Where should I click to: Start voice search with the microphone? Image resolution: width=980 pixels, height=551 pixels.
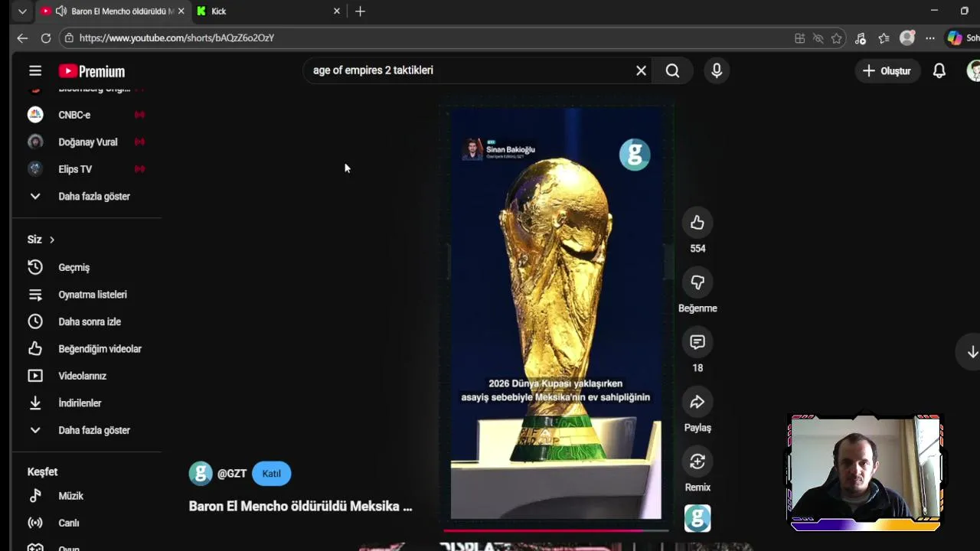click(x=717, y=70)
